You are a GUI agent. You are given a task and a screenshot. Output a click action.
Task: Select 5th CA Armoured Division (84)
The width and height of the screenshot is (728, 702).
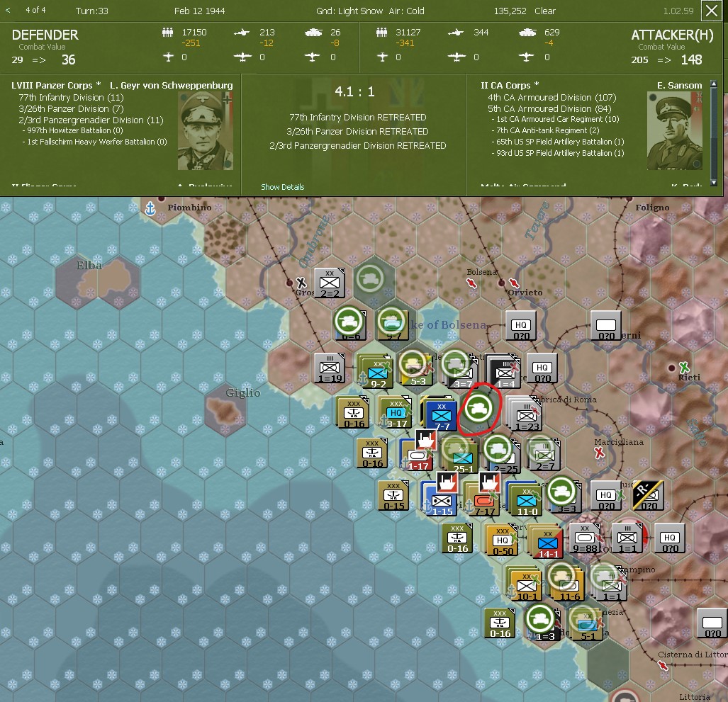pyautogui.click(x=549, y=108)
